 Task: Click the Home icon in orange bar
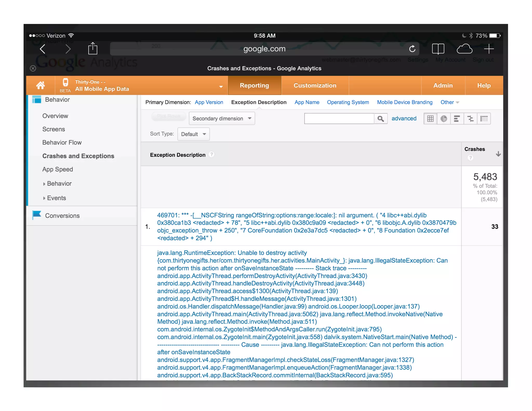pyautogui.click(x=41, y=85)
